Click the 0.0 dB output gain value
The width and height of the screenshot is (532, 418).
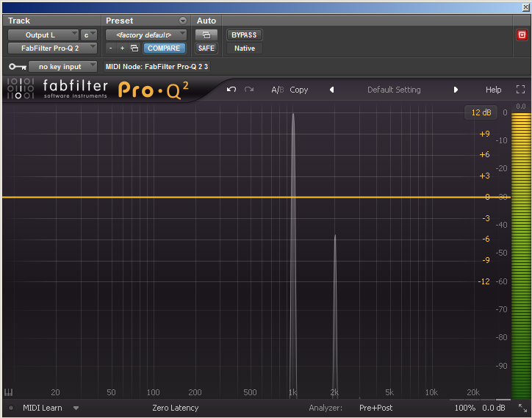click(494, 408)
